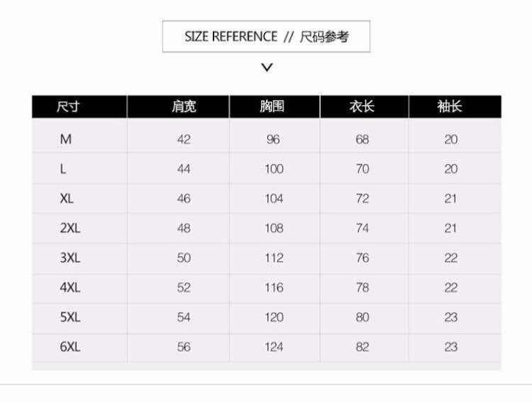Click the down chevron below the size reference title
The height and width of the screenshot is (403, 532).
[x=267, y=68]
